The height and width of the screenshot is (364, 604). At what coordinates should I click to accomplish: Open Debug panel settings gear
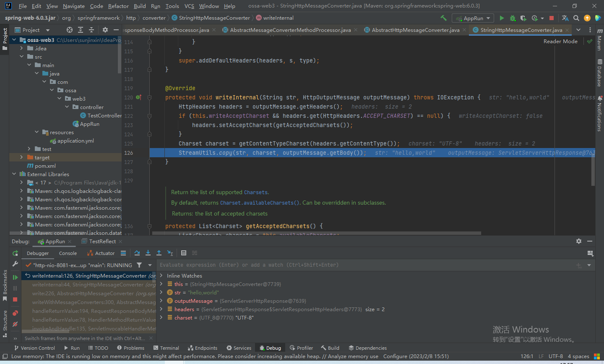click(x=579, y=241)
